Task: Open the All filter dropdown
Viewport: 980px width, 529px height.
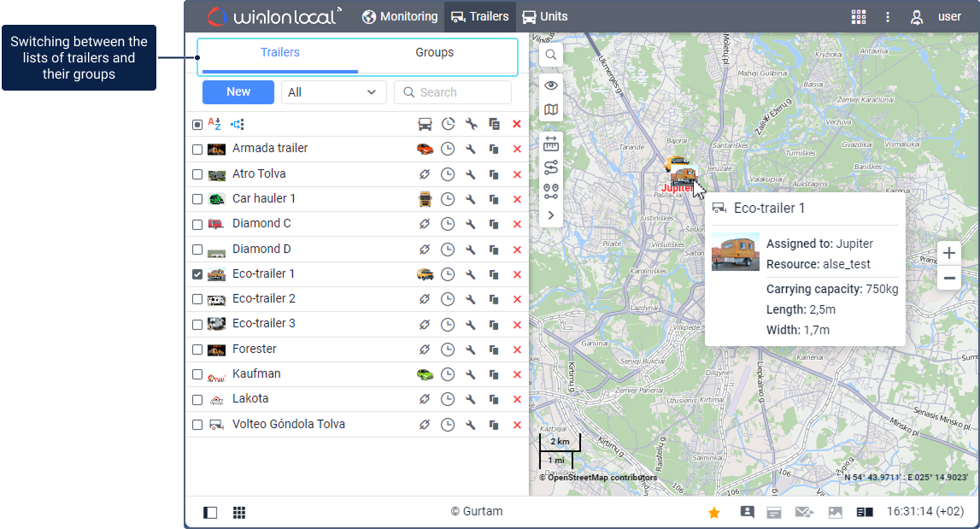Action: pyautogui.click(x=334, y=92)
